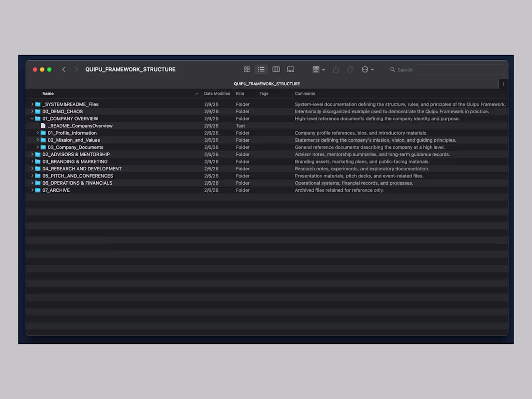The image size is (532, 399).
Task: Zoom the window with green button
Action: point(49,69)
